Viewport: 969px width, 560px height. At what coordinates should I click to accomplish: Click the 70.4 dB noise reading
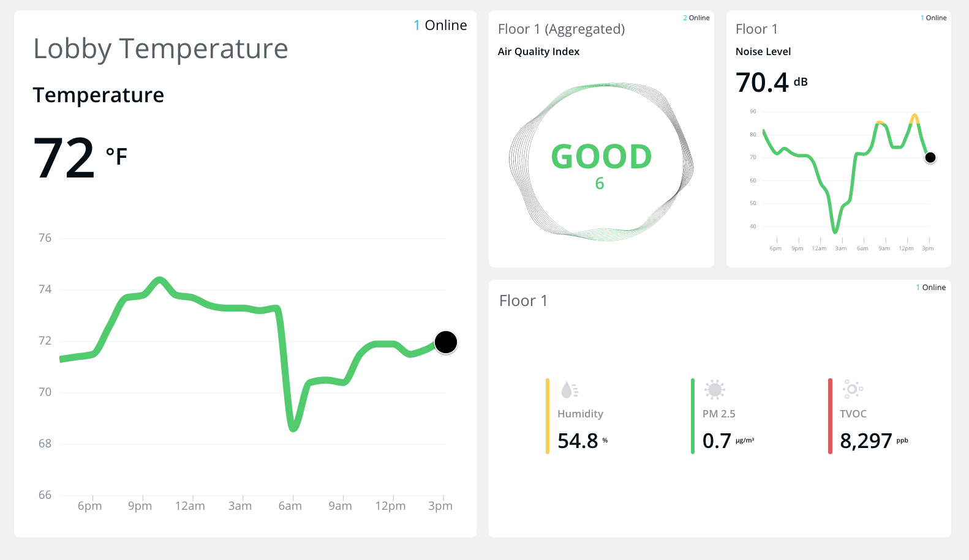(x=771, y=83)
